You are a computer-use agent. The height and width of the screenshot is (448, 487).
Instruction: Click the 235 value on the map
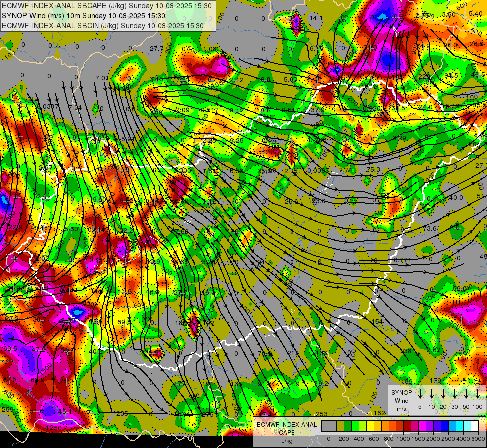[x=122, y=414]
